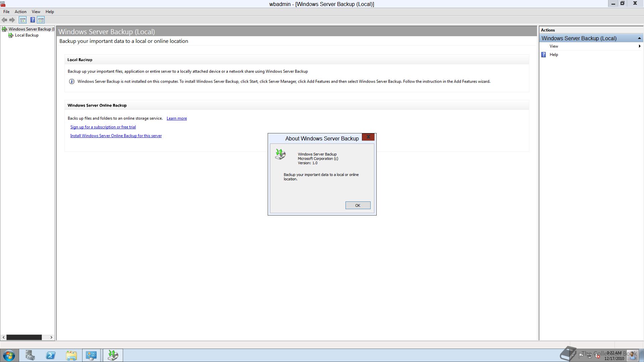This screenshot has width=644, height=362.
Task: Open the Start menu orb
Action: 9,355
